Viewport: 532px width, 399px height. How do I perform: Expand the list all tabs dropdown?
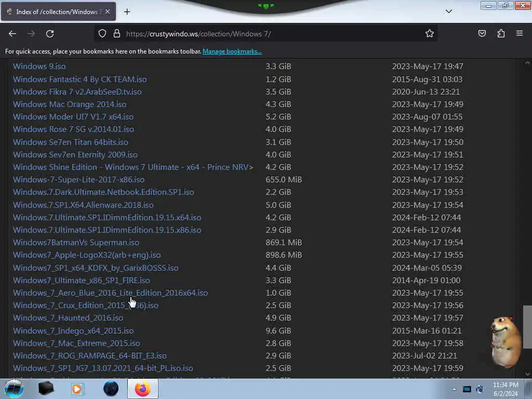[448, 11]
